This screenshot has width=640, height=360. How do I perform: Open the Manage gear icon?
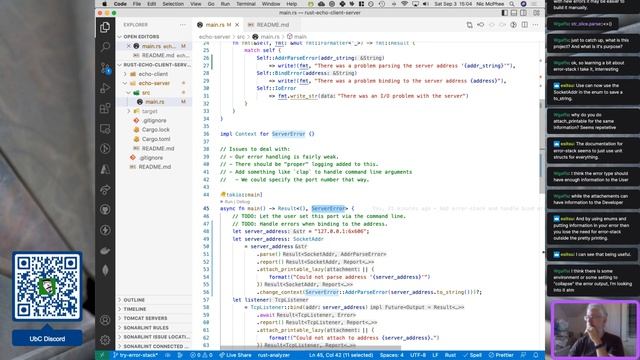[105, 340]
